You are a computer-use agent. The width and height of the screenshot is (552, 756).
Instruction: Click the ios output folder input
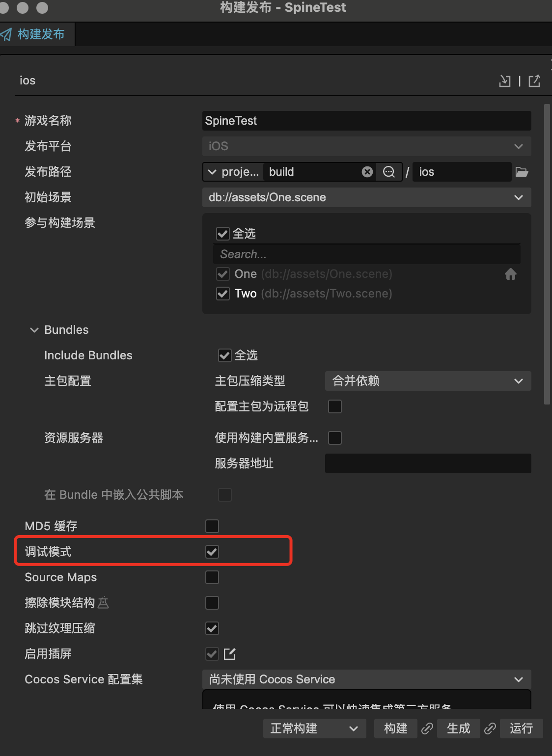click(462, 172)
